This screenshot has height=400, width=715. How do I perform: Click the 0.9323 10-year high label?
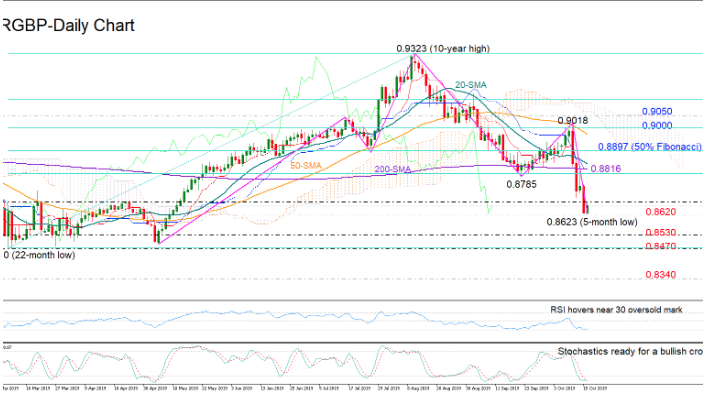pos(442,46)
